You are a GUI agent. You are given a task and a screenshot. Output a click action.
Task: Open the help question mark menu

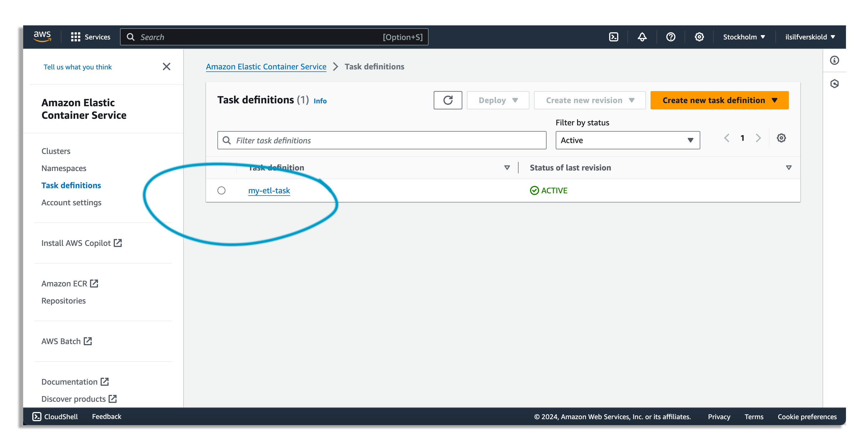click(671, 37)
